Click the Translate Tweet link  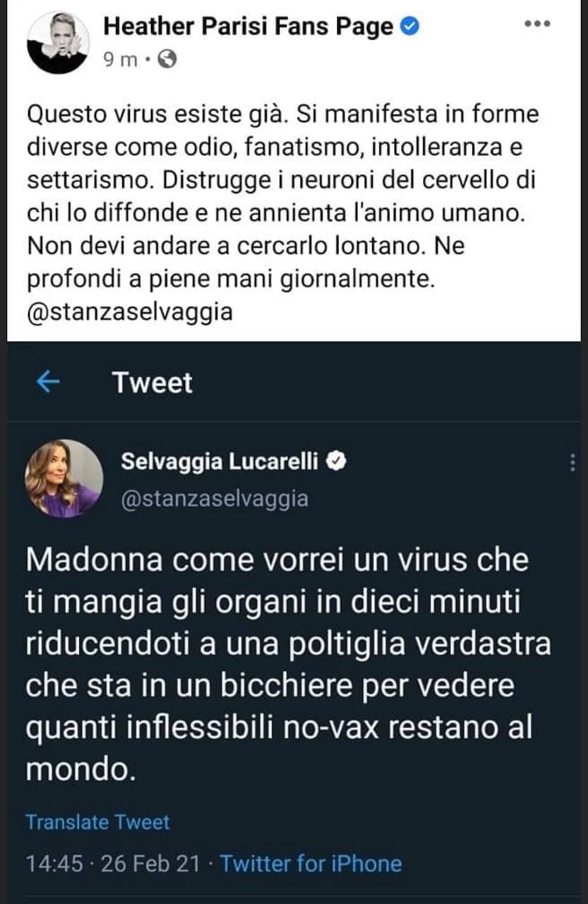pyautogui.click(x=97, y=822)
